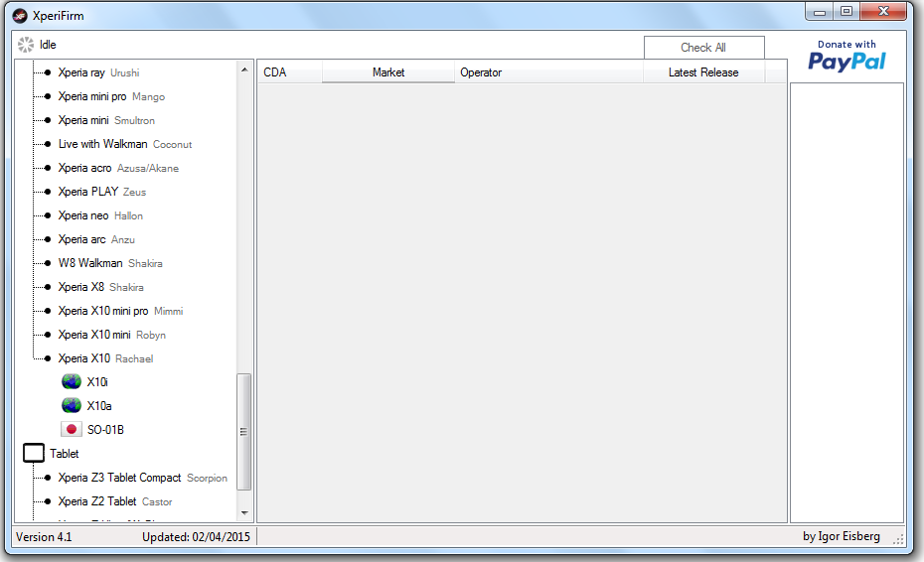This screenshot has width=924, height=562.
Task: Choose the X10i model variant
Action: click(97, 381)
